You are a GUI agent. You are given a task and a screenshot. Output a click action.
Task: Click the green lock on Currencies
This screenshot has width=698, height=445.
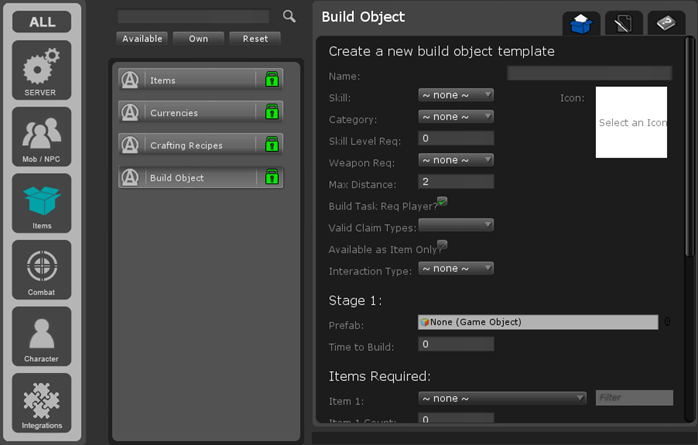coord(271,112)
